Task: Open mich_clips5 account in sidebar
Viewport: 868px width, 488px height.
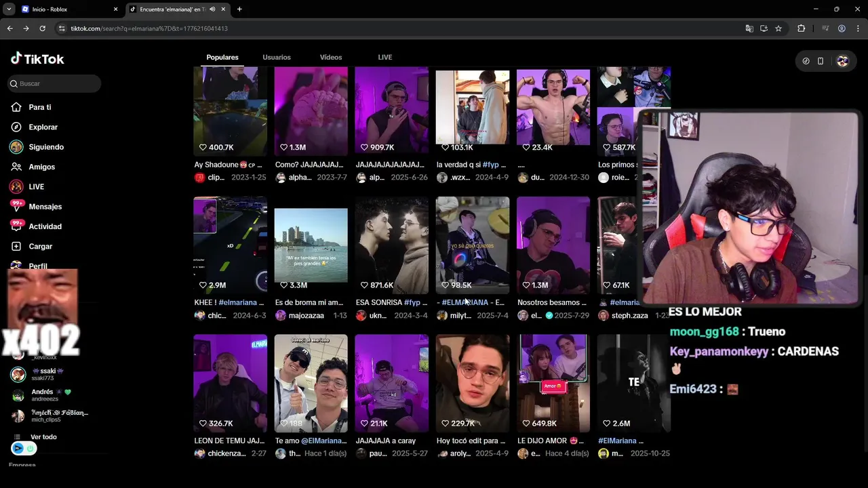Action: (51, 416)
